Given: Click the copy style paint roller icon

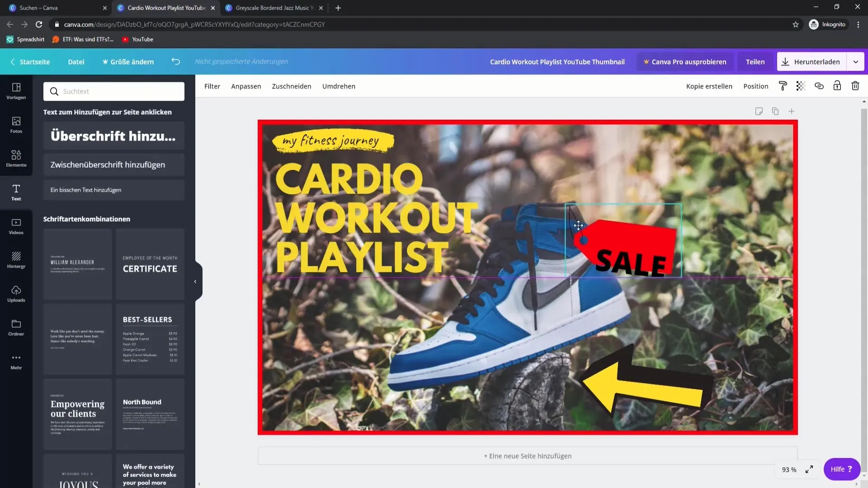Looking at the screenshot, I should pos(783,86).
